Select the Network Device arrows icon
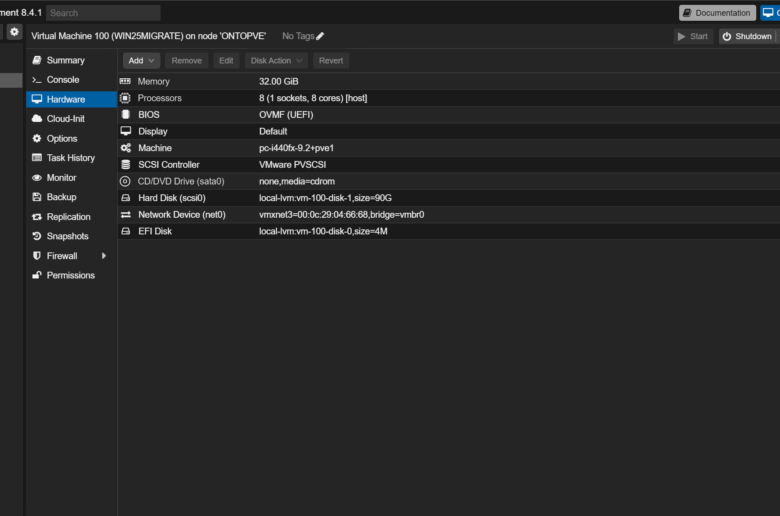780x516 pixels. coord(125,214)
